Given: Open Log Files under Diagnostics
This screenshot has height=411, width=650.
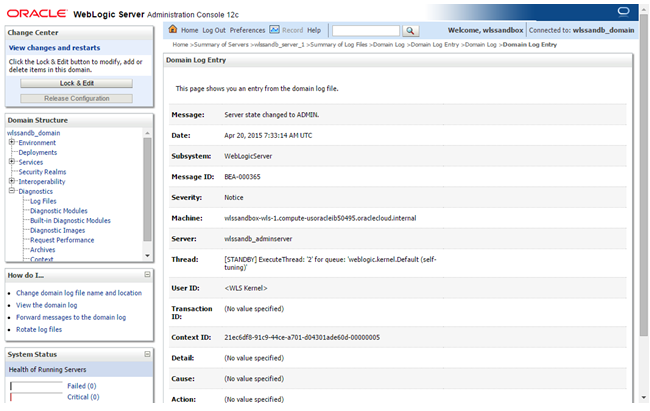Looking at the screenshot, I should (43, 201).
